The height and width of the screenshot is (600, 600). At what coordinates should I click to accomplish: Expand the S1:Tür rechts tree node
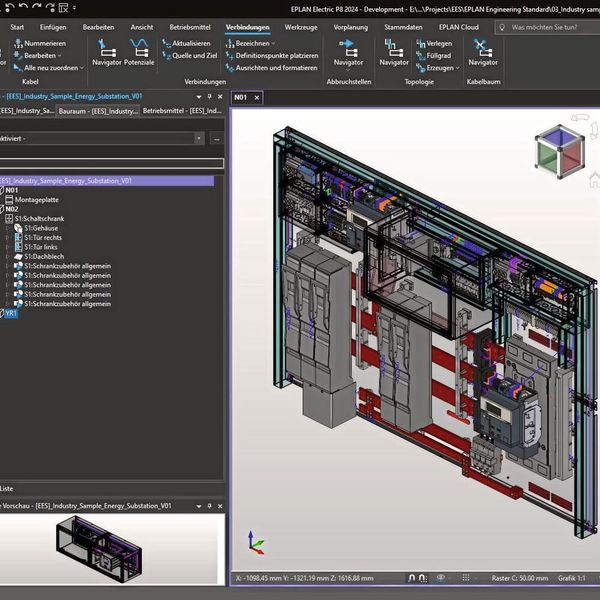pyautogui.click(x=7, y=238)
